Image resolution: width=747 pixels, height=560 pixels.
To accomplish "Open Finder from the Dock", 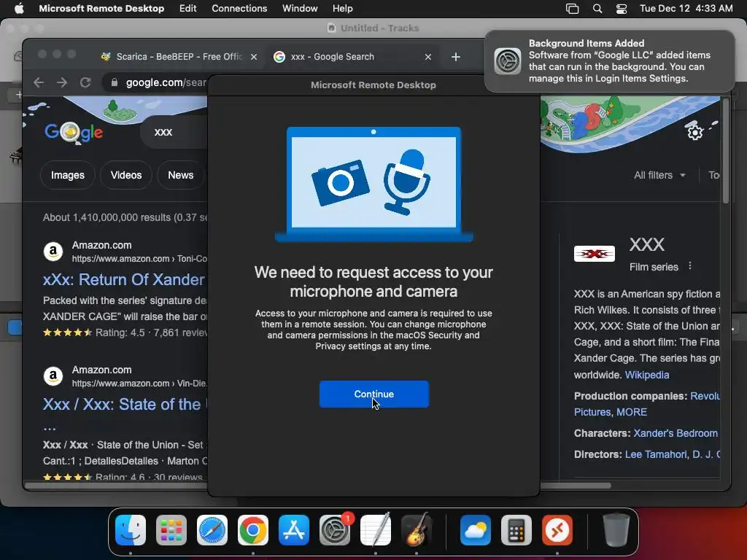I will click(x=131, y=530).
